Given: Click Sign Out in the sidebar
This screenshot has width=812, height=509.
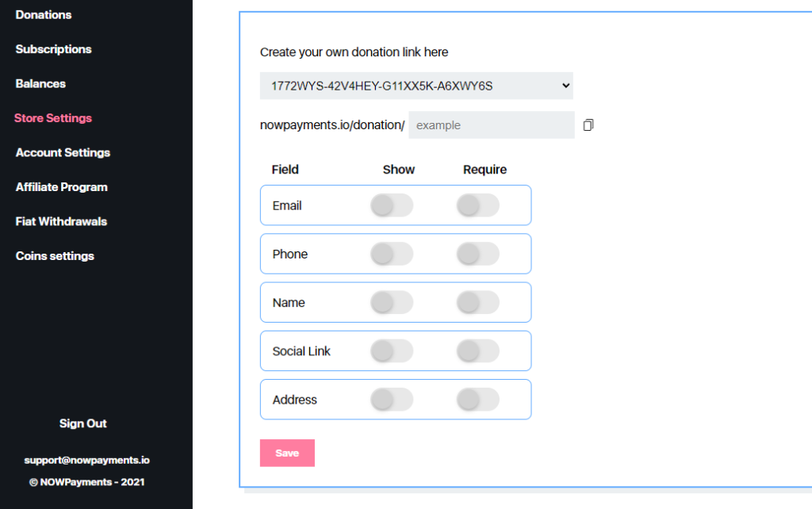Looking at the screenshot, I should point(82,423).
